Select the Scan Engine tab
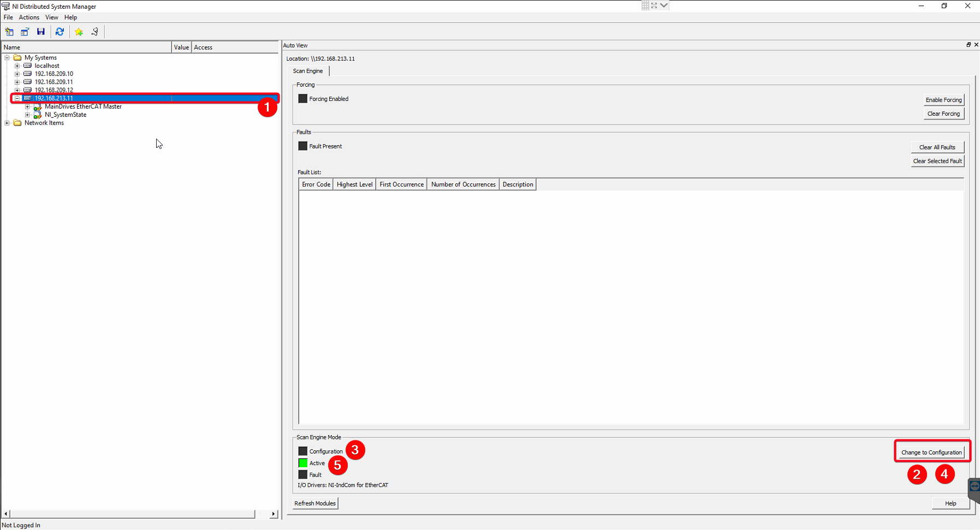980x530 pixels. [308, 71]
